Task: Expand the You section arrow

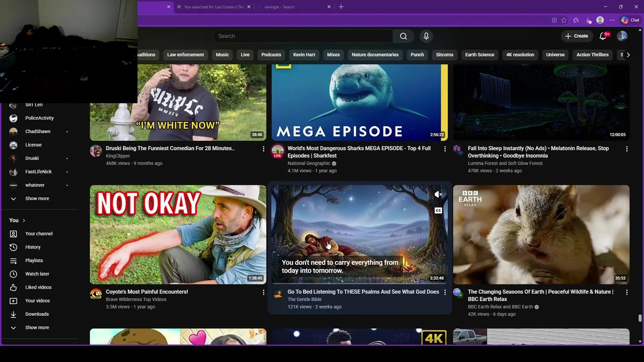Action: point(24,220)
